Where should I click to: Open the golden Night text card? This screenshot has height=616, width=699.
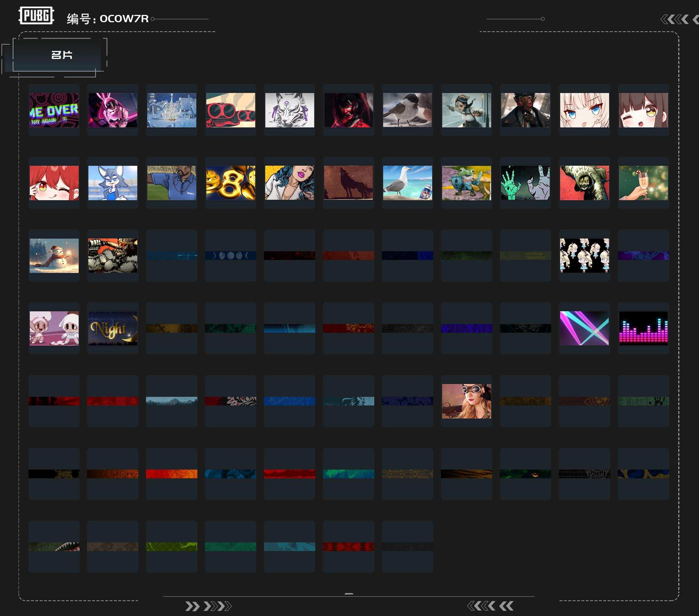click(113, 328)
